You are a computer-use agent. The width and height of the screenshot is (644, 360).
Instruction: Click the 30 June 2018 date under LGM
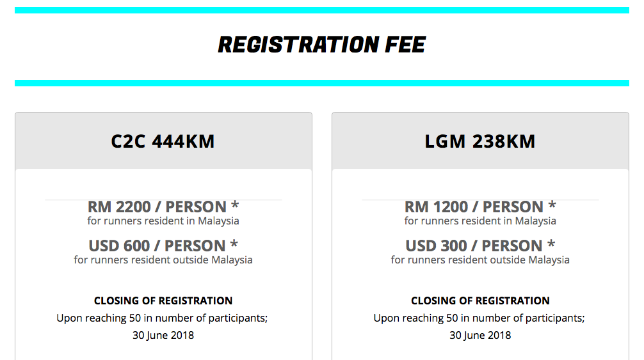pos(480,336)
